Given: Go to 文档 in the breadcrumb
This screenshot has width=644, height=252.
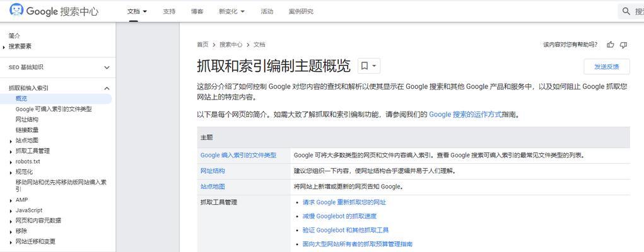Looking at the screenshot, I should 260,45.
